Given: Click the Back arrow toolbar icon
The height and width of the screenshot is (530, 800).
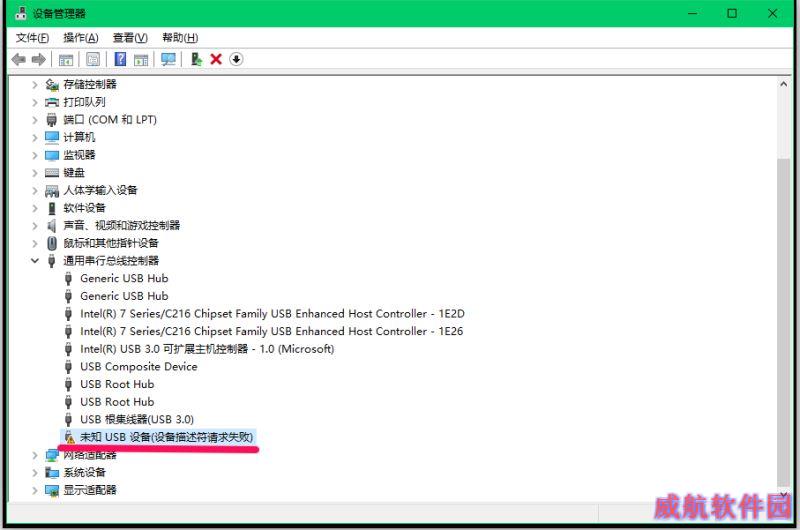Looking at the screenshot, I should coord(18,60).
